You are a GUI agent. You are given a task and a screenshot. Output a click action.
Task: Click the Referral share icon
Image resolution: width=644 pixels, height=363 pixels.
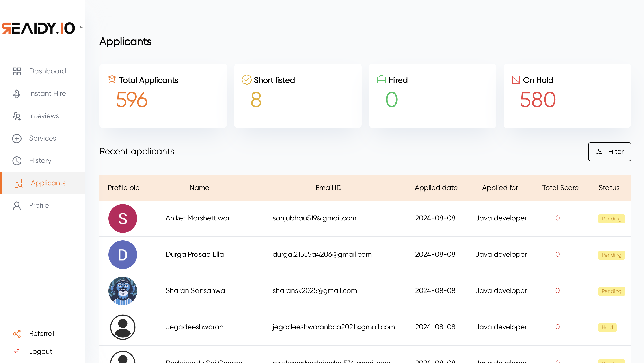coord(17,334)
